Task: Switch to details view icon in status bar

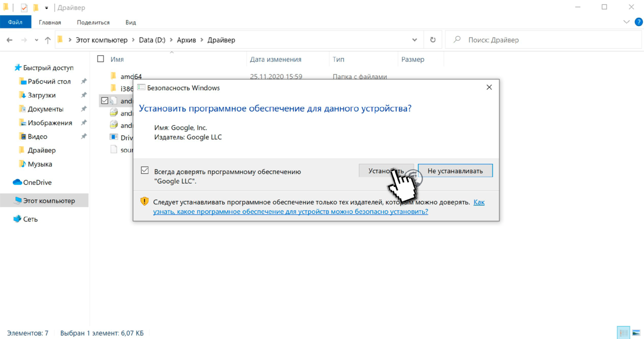Action: [623, 333]
